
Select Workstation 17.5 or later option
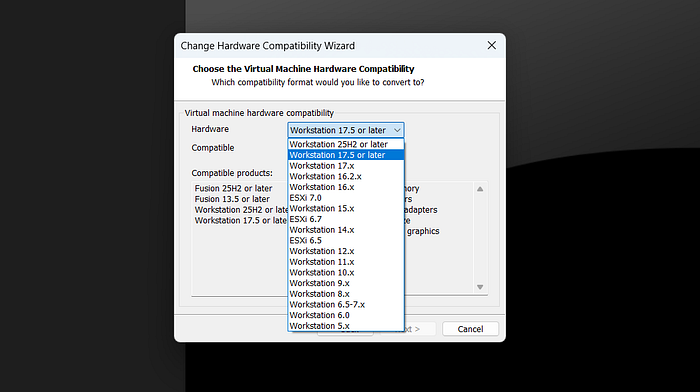pos(346,155)
